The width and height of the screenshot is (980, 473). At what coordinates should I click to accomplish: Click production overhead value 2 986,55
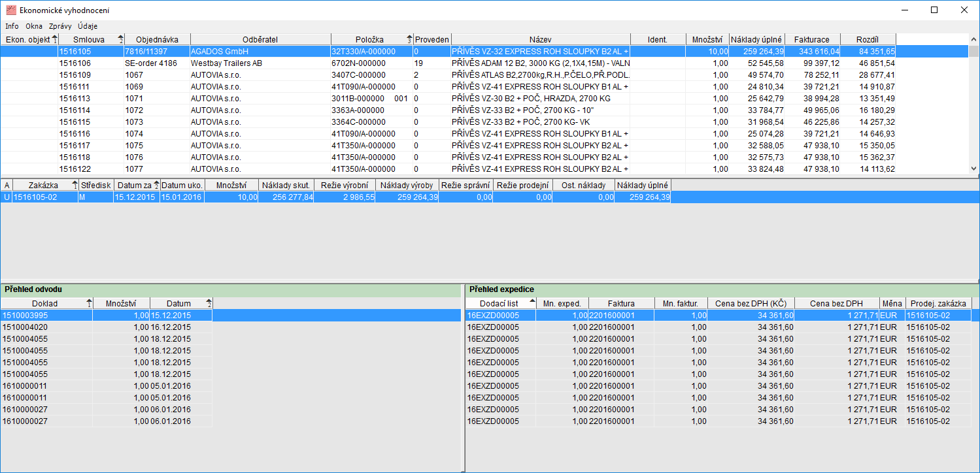[345, 197]
